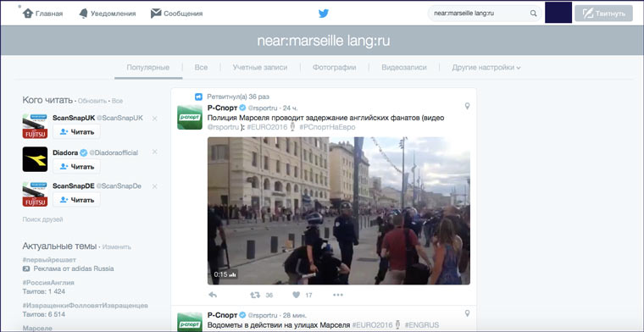Select the Фотографии tab
The height and width of the screenshot is (332, 644).
(x=334, y=67)
